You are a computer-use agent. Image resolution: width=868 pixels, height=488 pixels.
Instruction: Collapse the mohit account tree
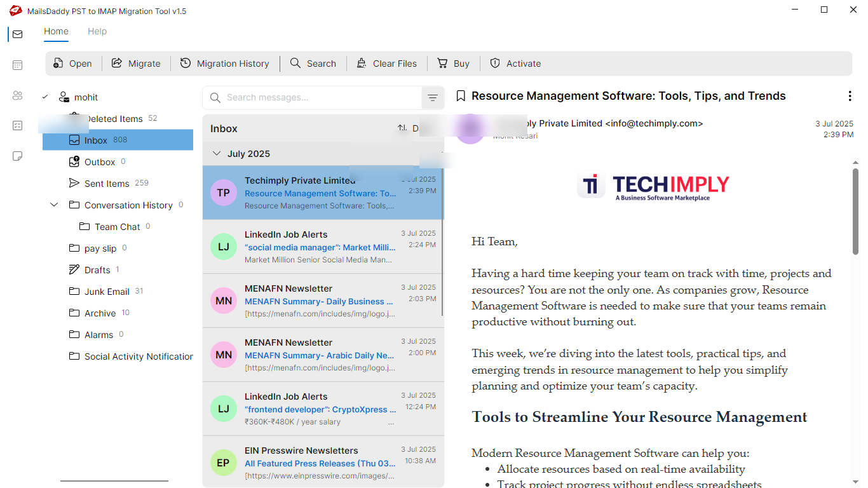(45, 97)
